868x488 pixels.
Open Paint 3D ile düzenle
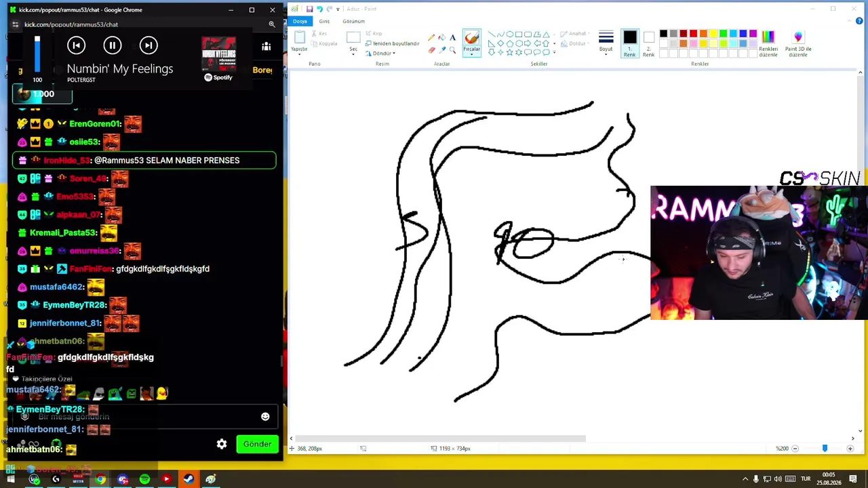798,43
